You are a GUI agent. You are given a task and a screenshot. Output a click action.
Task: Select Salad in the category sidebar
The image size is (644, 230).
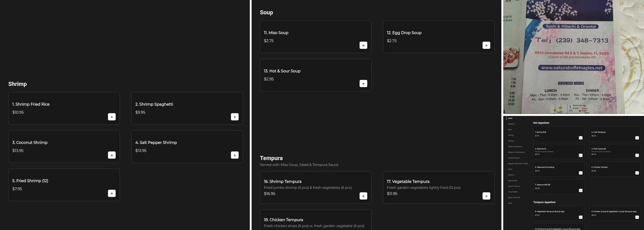[510, 118]
